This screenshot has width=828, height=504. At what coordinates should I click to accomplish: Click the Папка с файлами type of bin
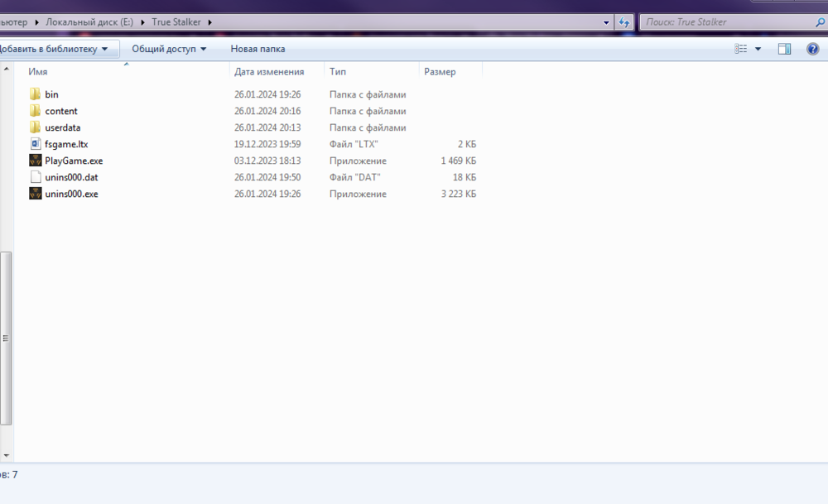point(368,94)
